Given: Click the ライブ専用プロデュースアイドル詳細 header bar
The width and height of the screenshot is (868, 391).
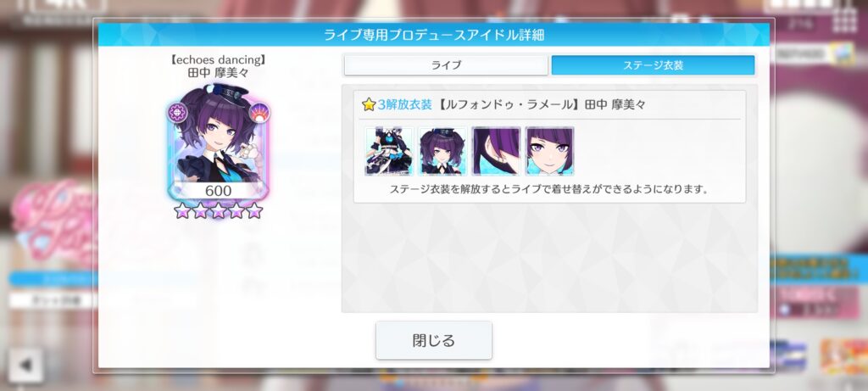Looking at the screenshot, I should pyautogui.click(x=433, y=35).
